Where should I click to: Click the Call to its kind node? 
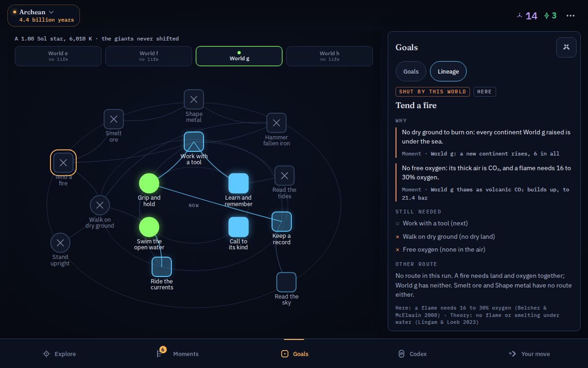point(238,227)
